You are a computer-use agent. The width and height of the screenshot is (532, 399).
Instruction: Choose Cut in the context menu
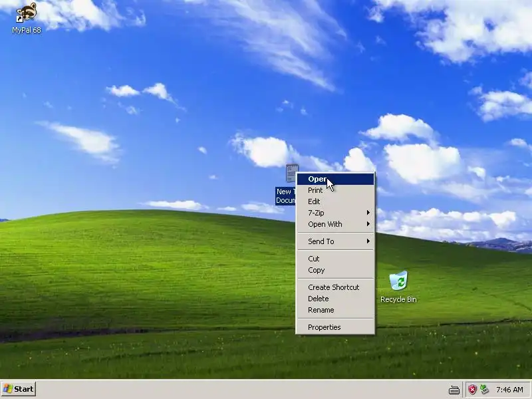[x=336, y=259]
